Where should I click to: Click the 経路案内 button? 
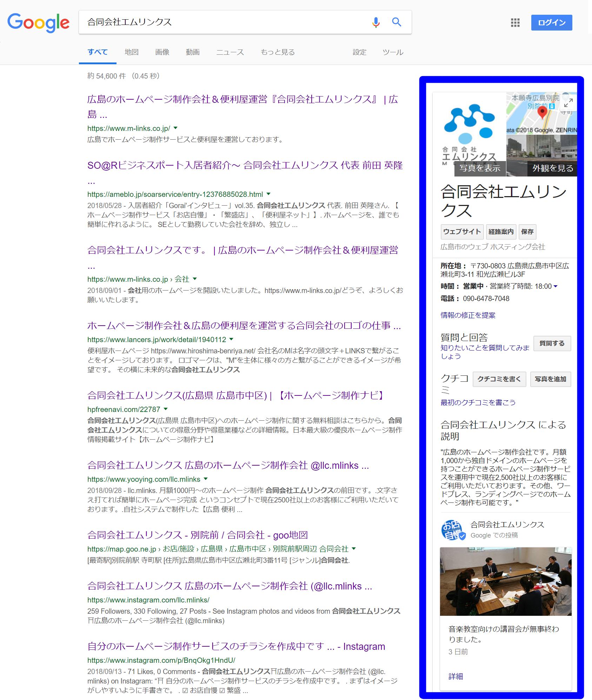point(501,232)
